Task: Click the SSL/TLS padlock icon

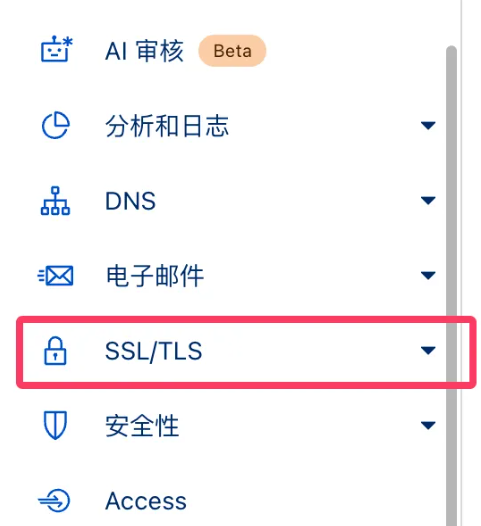Action: click(55, 351)
